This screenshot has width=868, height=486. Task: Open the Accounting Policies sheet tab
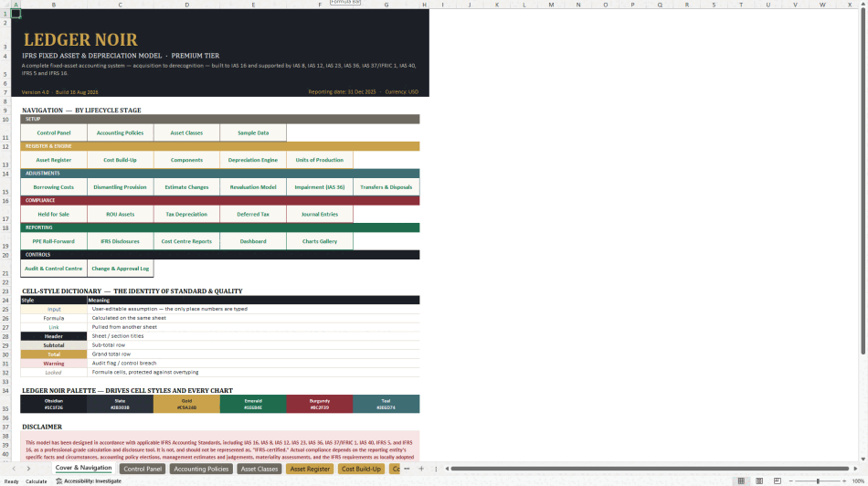(201, 469)
